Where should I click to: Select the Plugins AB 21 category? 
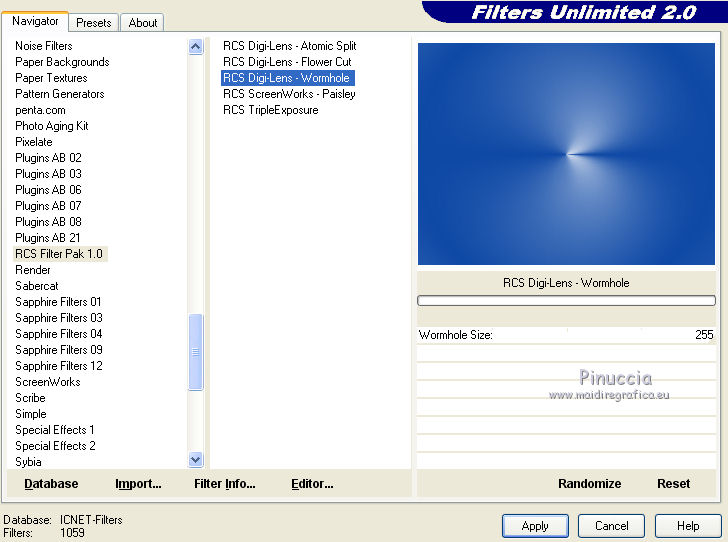[x=48, y=238]
